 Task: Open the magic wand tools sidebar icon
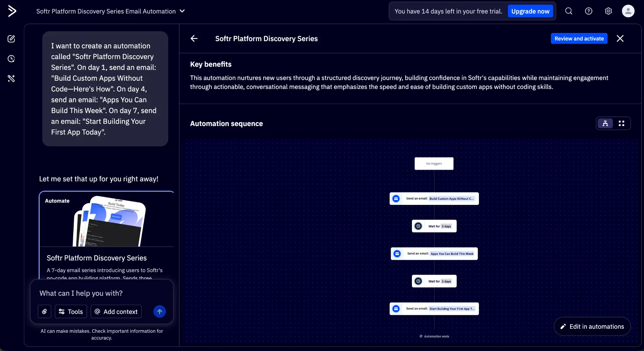tap(11, 79)
